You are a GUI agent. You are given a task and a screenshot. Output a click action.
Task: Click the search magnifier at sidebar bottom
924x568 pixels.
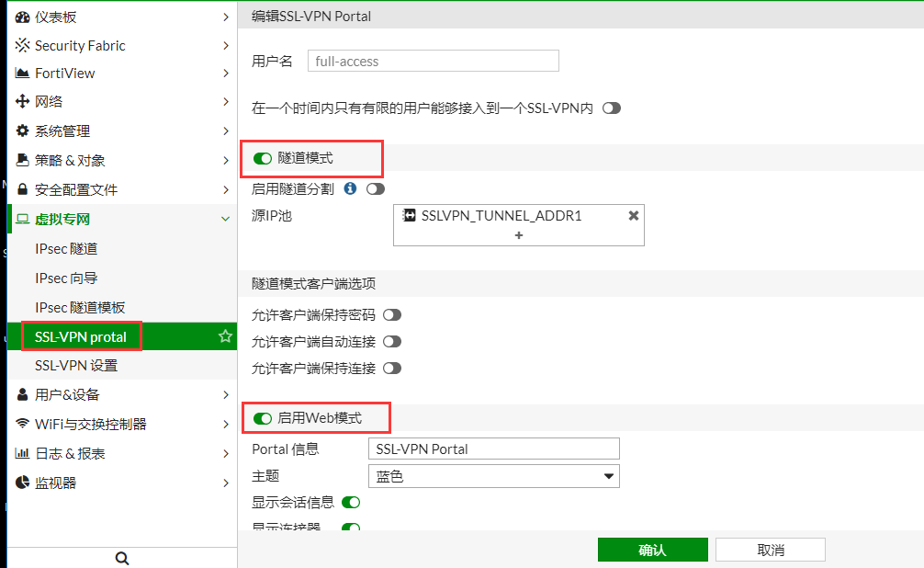point(122,557)
